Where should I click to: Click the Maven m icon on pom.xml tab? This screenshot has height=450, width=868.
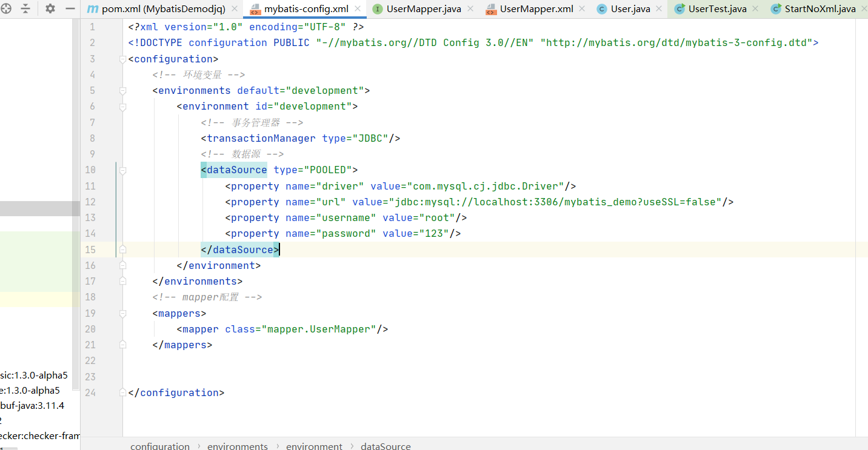tap(93, 9)
